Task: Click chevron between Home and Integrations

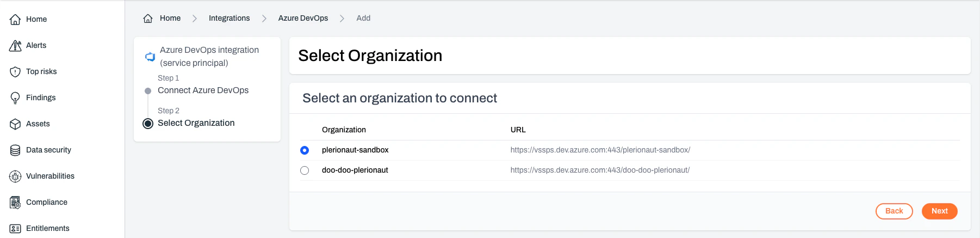Action: [194, 19]
